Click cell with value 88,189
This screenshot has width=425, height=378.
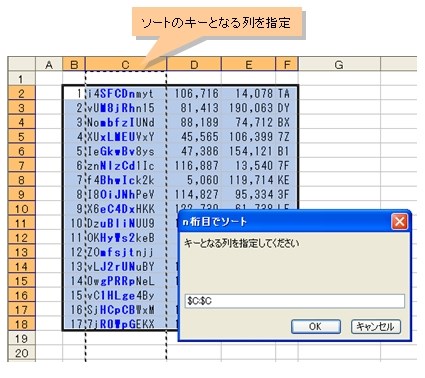(194, 122)
